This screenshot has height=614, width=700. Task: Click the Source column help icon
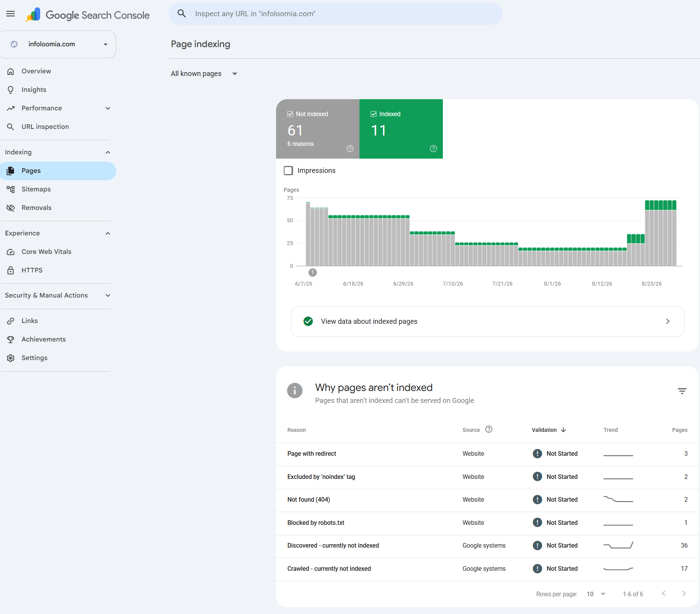tap(489, 429)
